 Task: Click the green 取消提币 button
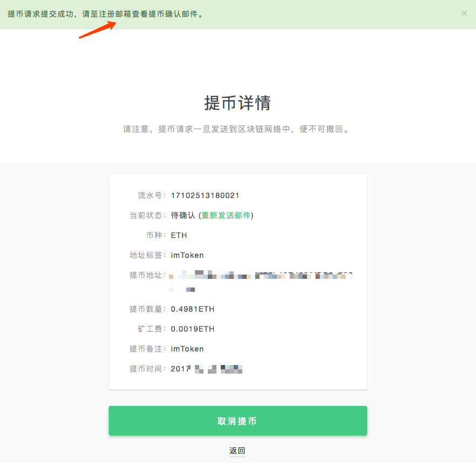[237, 420]
